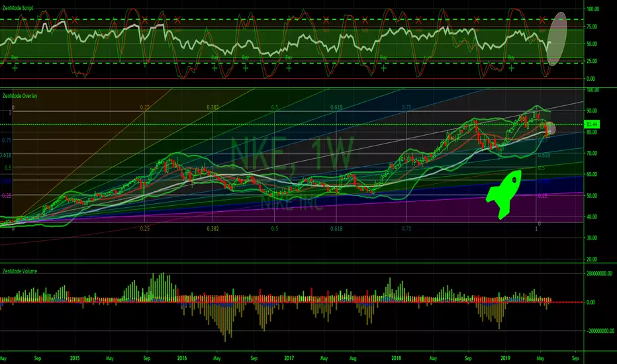Select the tall grey ellipse in the ZenMode Script pane

pos(557,38)
